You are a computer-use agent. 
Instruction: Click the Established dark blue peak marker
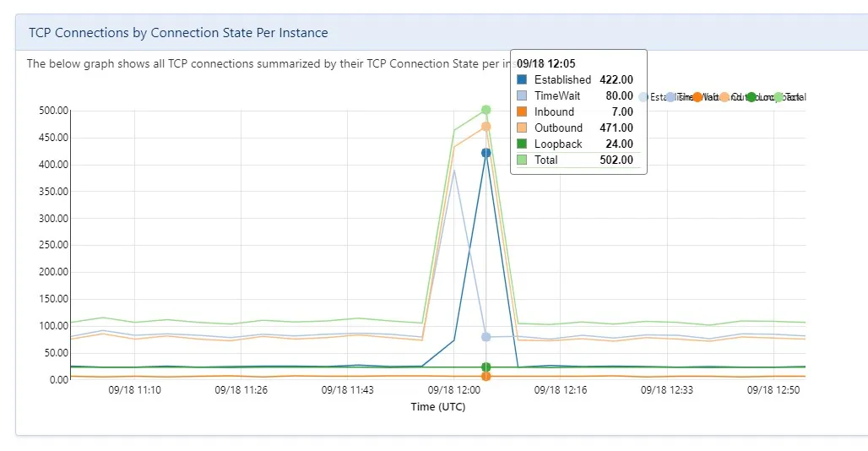click(486, 153)
